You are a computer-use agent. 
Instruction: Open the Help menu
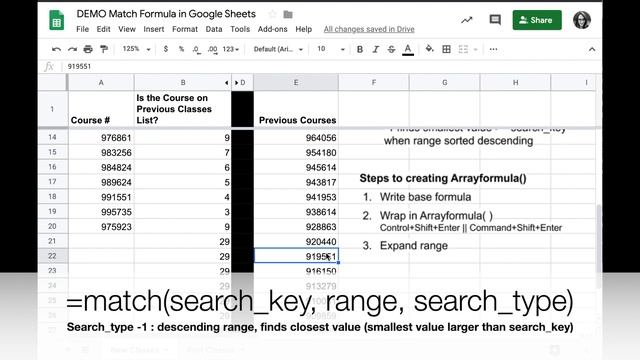tap(304, 29)
